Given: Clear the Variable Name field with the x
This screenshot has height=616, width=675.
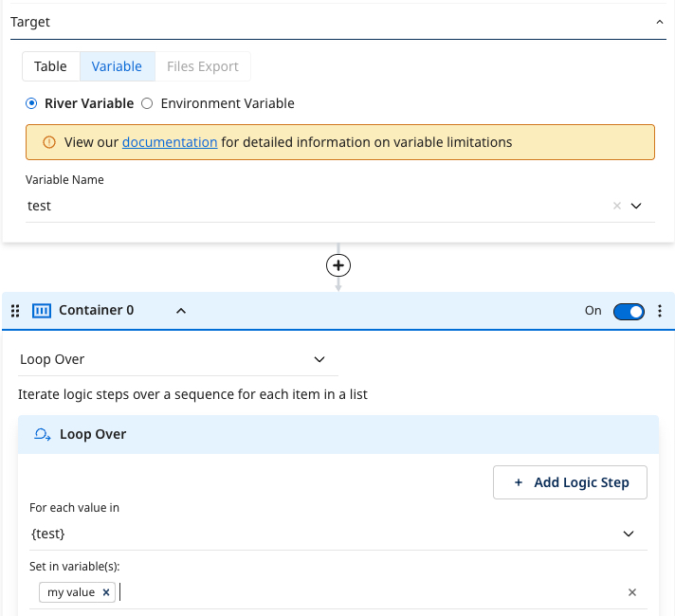Looking at the screenshot, I should click(x=616, y=206).
